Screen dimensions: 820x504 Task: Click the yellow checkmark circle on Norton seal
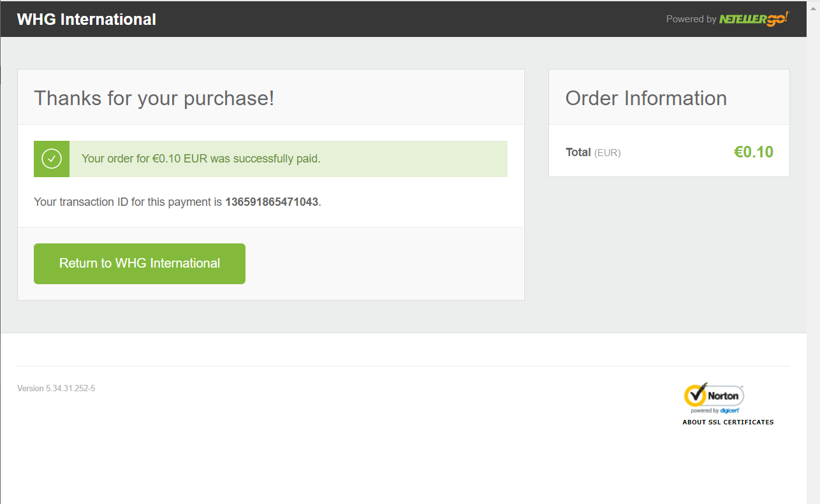(694, 395)
